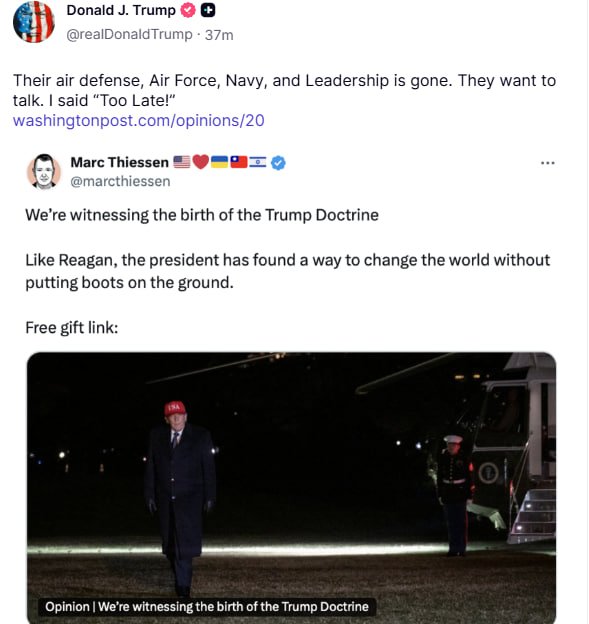
Task: Click the @realDonaldTrump handle
Action: pyautogui.click(x=129, y=35)
